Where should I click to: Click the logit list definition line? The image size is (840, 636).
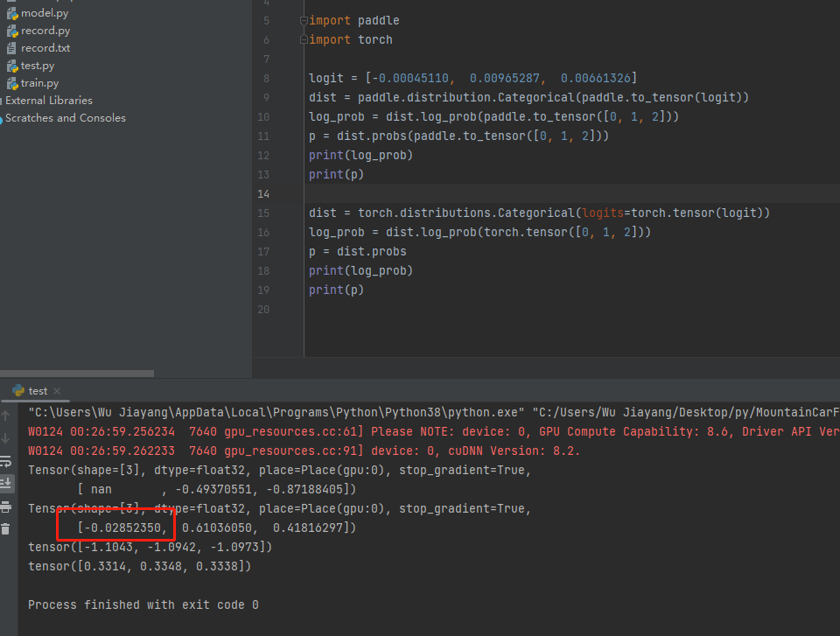(473, 78)
